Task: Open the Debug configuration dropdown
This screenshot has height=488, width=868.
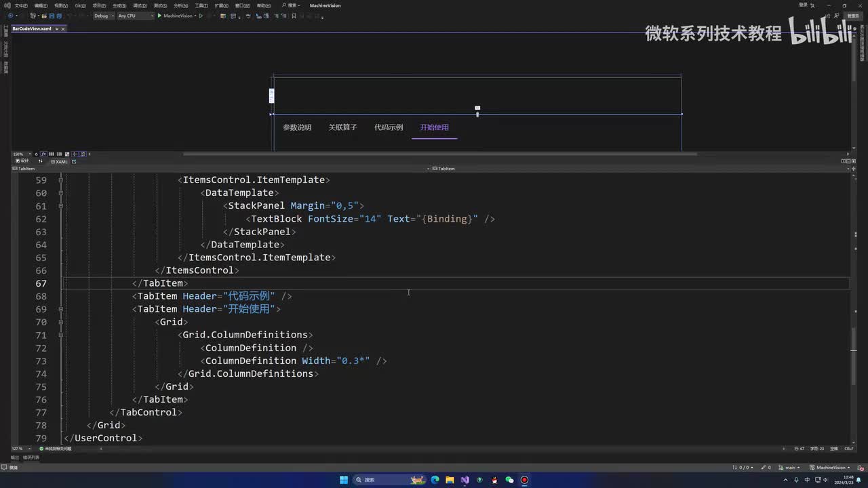Action: [103, 16]
